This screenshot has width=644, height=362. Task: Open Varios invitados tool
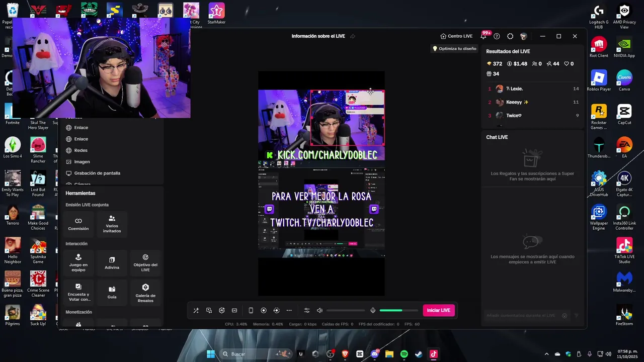112,224
